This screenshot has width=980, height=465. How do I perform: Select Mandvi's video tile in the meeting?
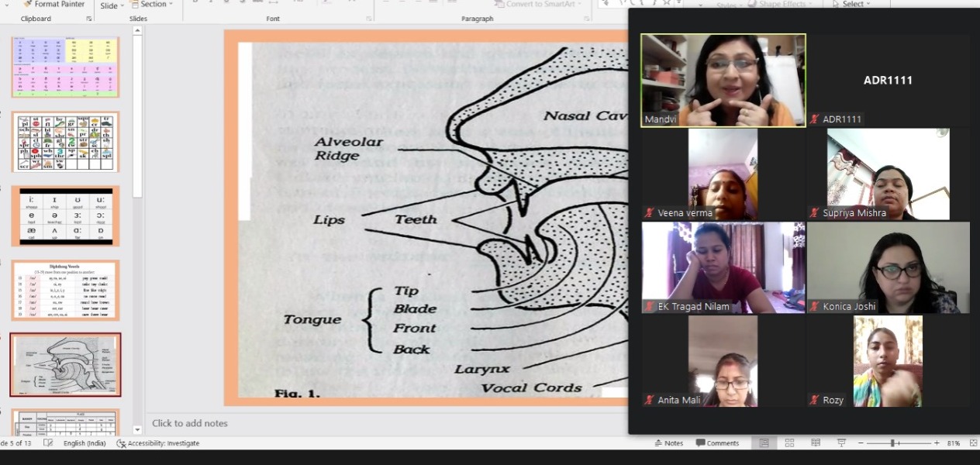pos(723,80)
